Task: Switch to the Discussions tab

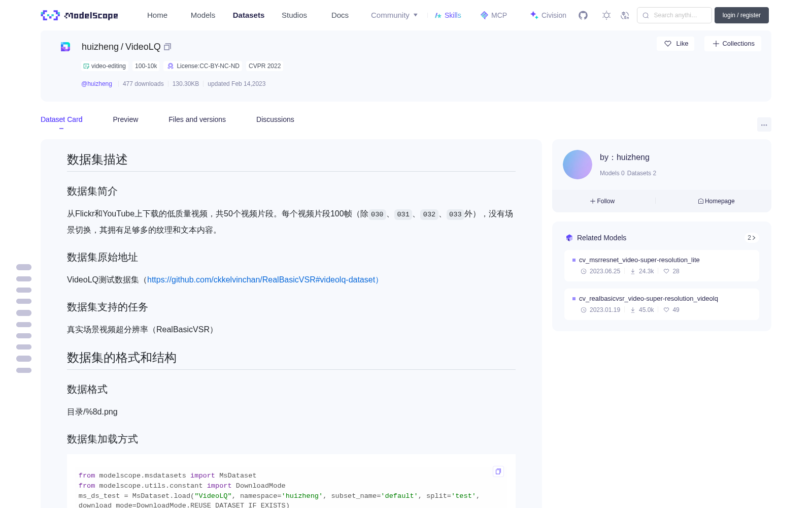Action: point(275,119)
